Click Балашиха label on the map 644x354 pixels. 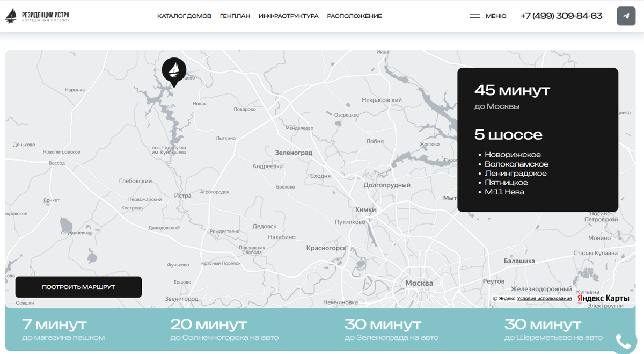coord(519,261)
